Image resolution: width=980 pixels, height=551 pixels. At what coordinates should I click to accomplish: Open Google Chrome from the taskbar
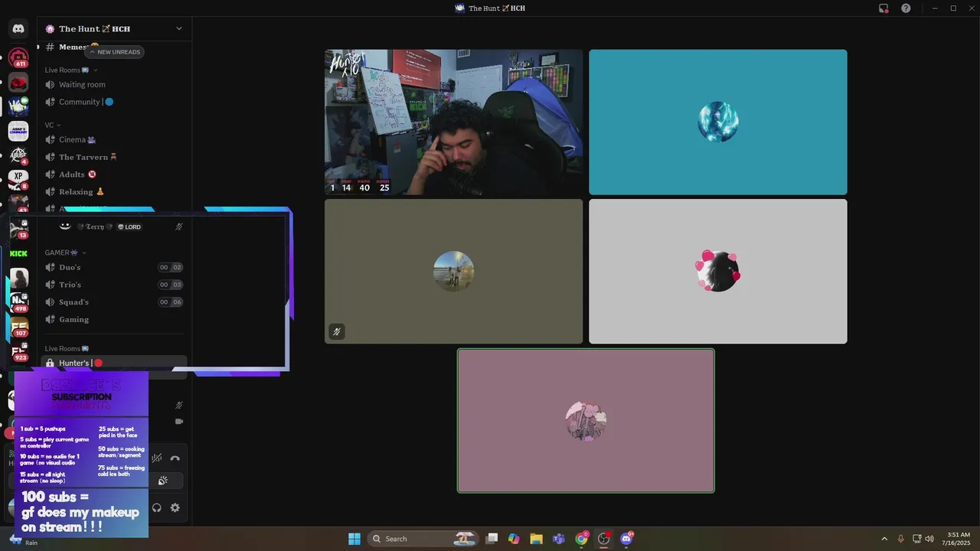[581, 539]
